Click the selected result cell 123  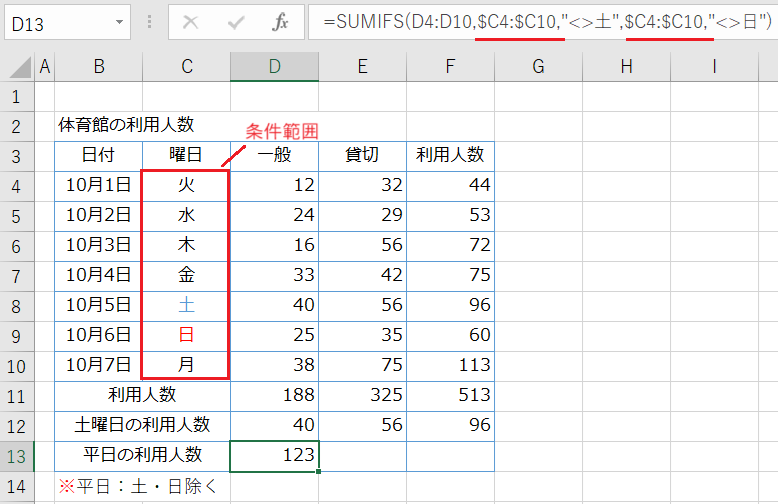[x=274, y=456]
